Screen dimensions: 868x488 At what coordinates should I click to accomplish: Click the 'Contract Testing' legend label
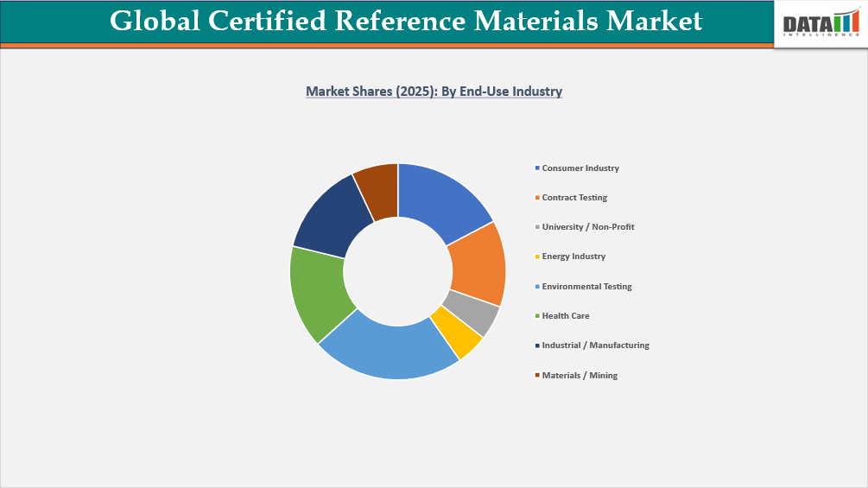coord(574,198)
